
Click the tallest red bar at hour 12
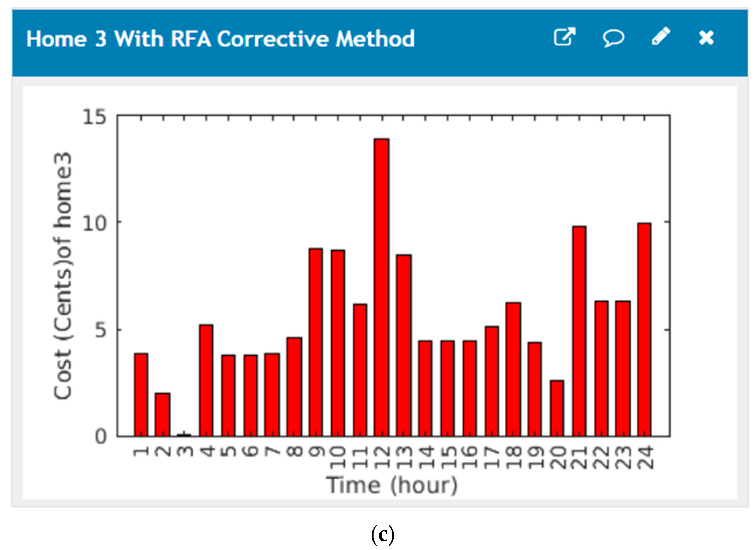(x=381, y=288)
